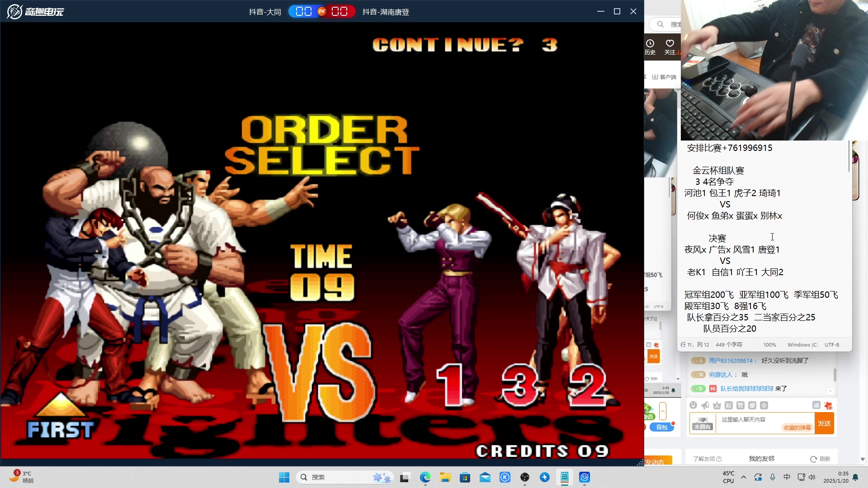Switch to 奇趣电玩 app in taskbar
868x488 pixels.
pos(585,477)
